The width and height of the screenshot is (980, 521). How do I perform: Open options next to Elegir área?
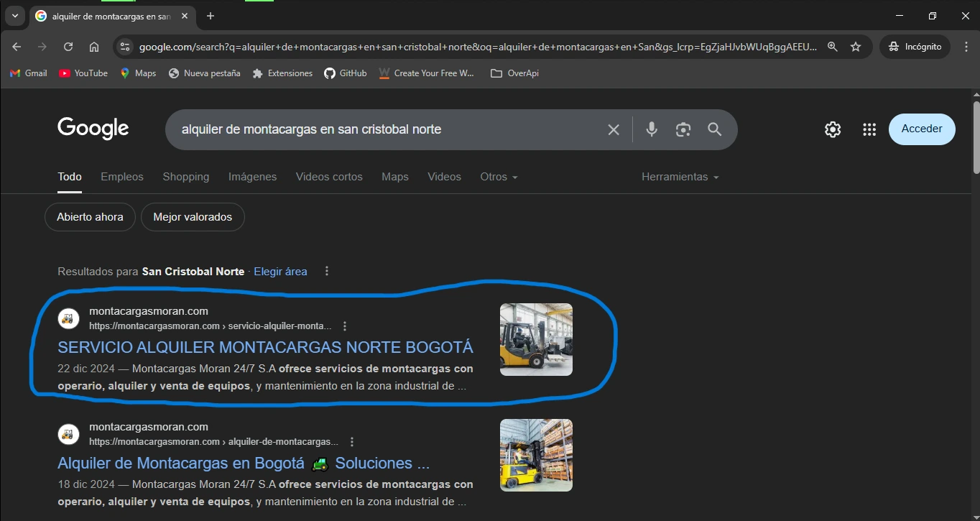point(327,272)
